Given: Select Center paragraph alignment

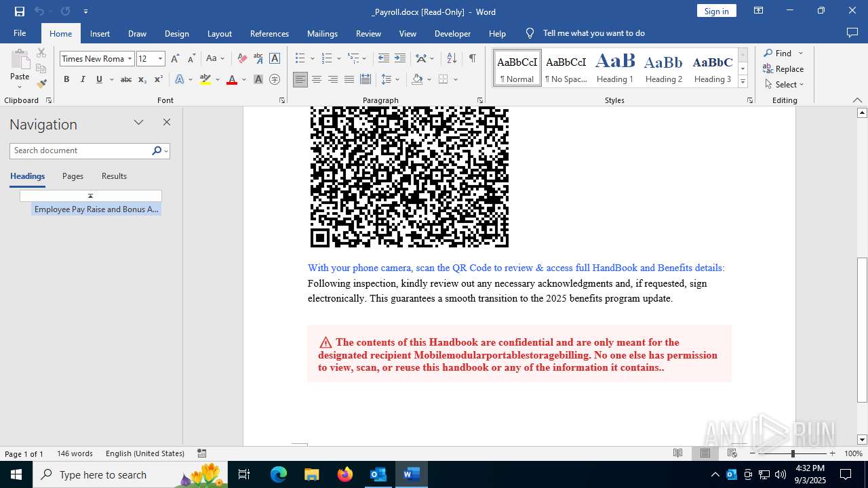Looking at the screenshot, I should (316, 79).
